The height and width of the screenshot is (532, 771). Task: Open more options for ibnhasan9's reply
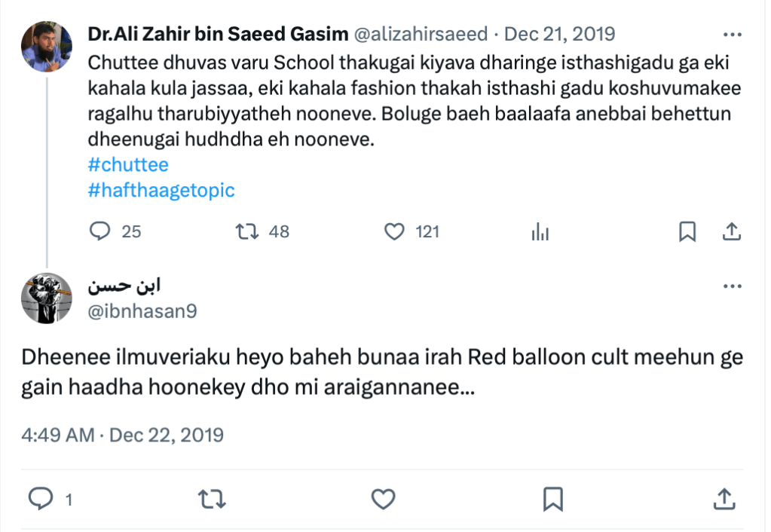732,287
